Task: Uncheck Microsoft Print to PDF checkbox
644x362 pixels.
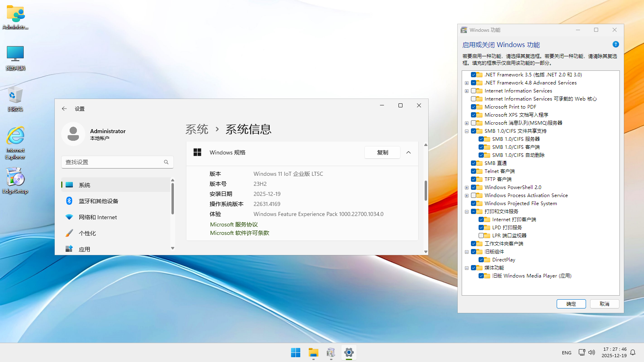Action: pos(474,107)
